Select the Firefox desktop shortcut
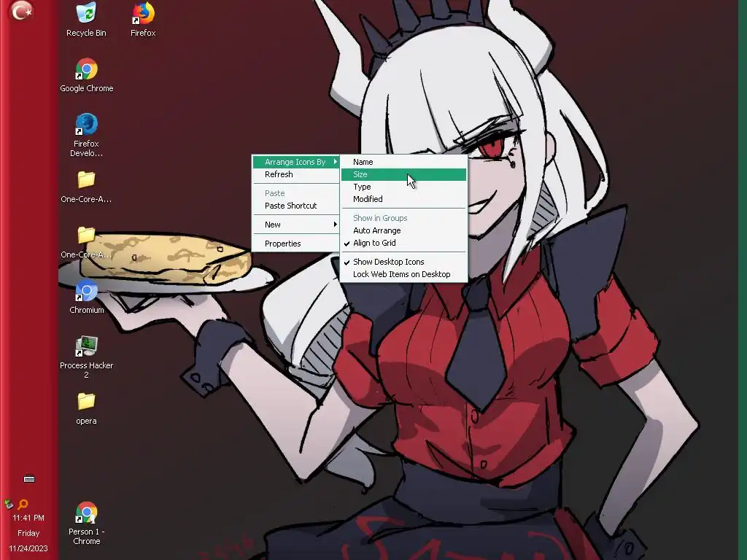 pyautogui.click(x=143, y=19)
